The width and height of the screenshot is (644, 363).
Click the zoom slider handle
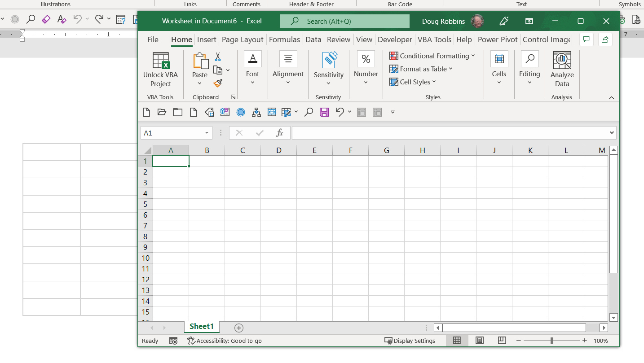pyautogui.click(x=551, y=341)
